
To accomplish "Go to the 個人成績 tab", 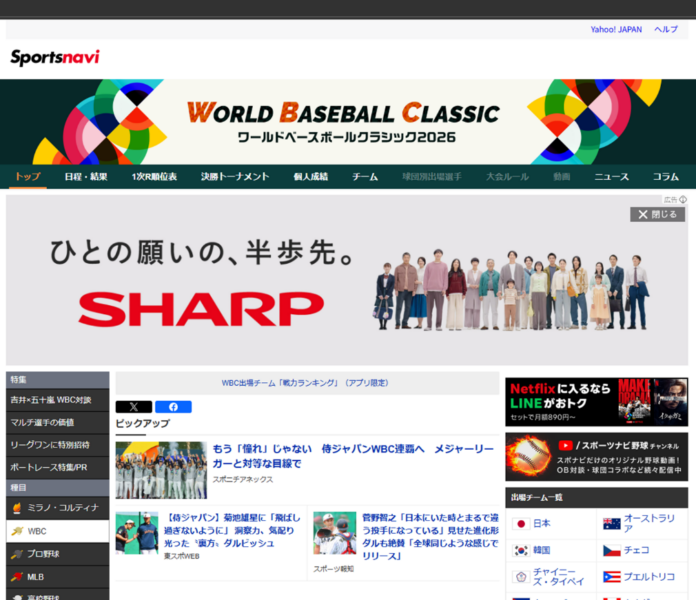I will tap(310, 177).
